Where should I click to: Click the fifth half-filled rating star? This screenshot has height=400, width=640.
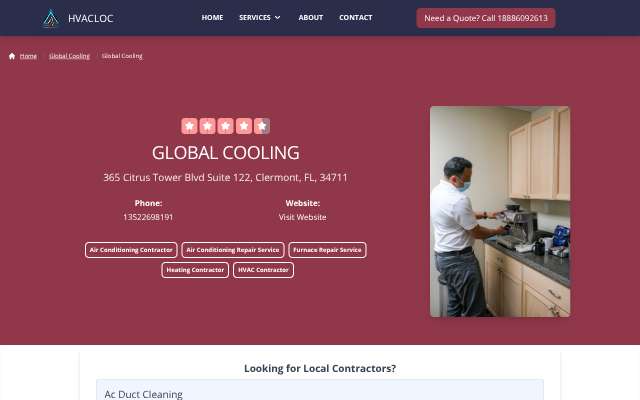(262, 126)
